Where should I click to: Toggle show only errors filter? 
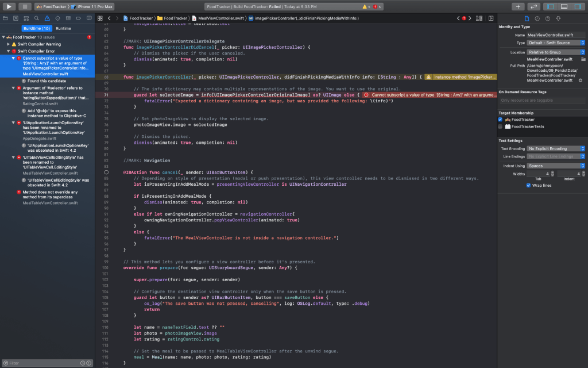coord(89,363)
